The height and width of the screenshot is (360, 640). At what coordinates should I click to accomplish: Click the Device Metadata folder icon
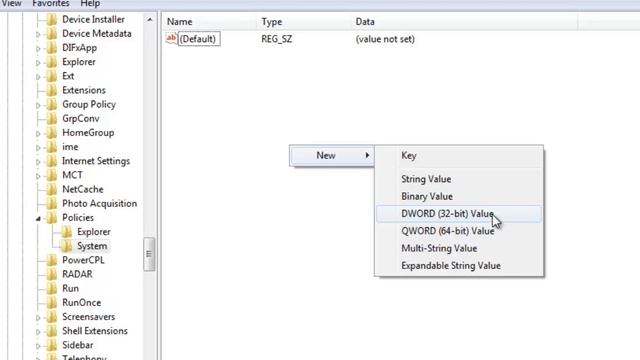(52, 33)
